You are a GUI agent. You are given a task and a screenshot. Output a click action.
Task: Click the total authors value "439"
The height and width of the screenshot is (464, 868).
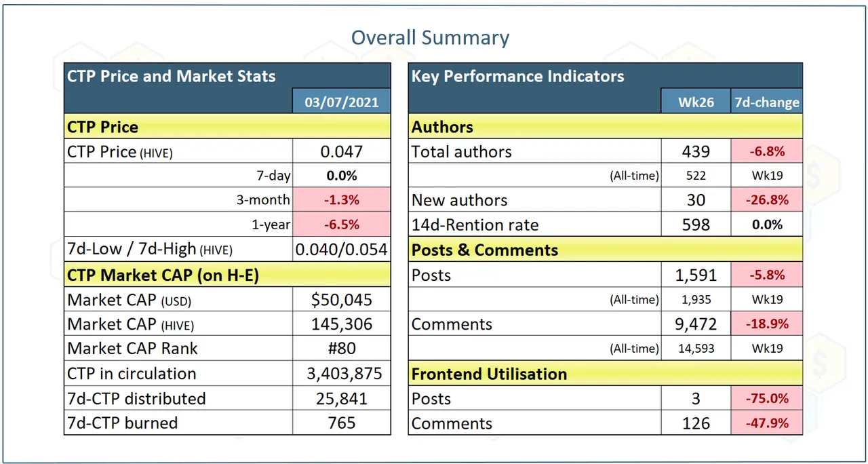click(x=696, y=152)
